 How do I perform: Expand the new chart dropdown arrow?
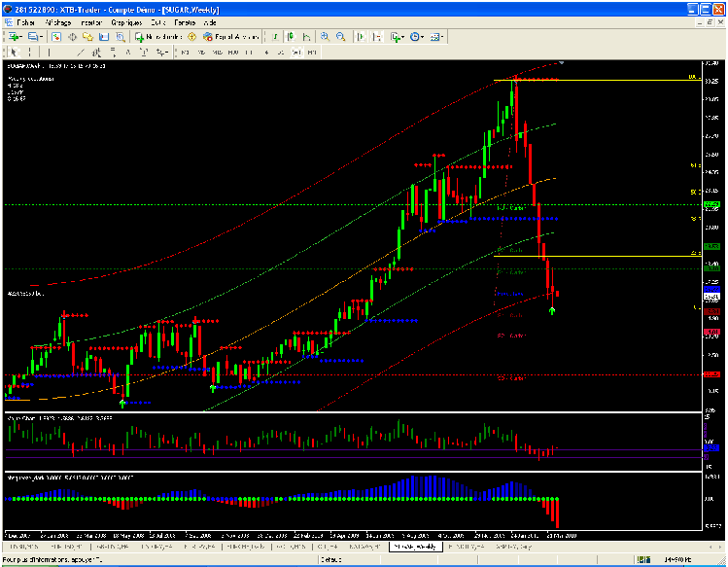click(23, 36)
